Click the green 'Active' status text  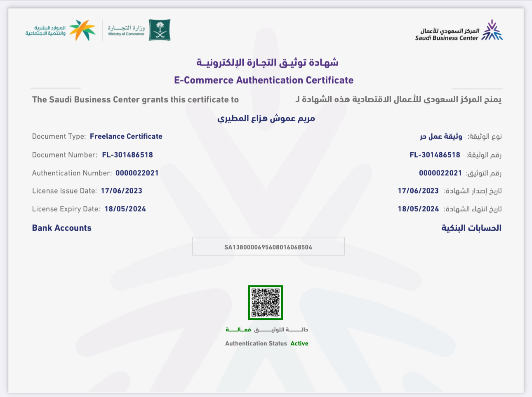click(299, 343)
